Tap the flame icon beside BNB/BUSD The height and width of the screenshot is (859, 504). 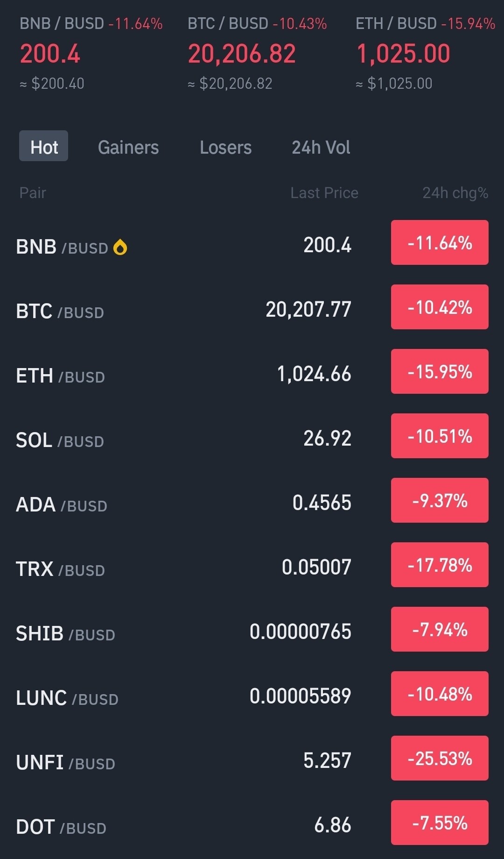click(x=120, y=247)
